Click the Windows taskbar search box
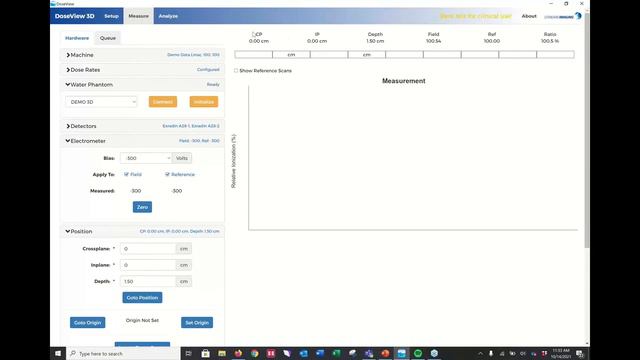Image resolution: width=640 pixels, height=360 pixels. point(123,353)
